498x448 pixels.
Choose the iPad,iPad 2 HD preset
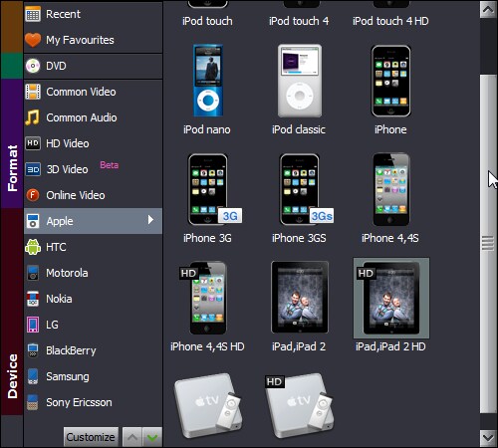point(391,298)
